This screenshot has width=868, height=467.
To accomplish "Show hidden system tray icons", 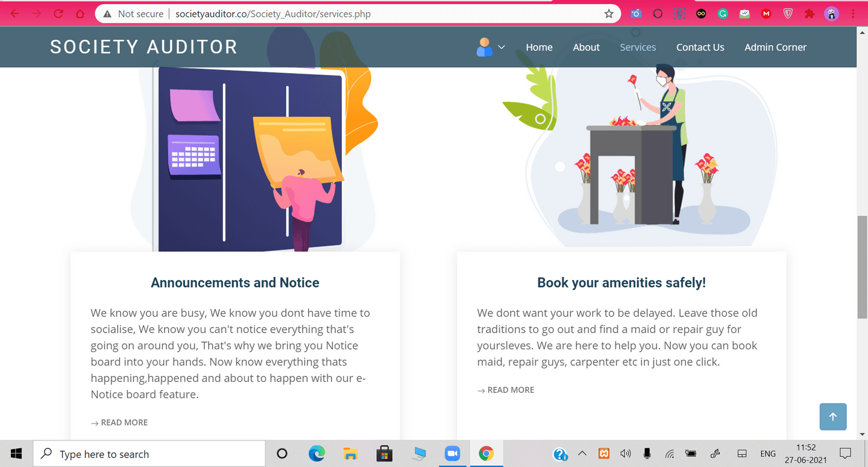I will (x=582, y=454).
